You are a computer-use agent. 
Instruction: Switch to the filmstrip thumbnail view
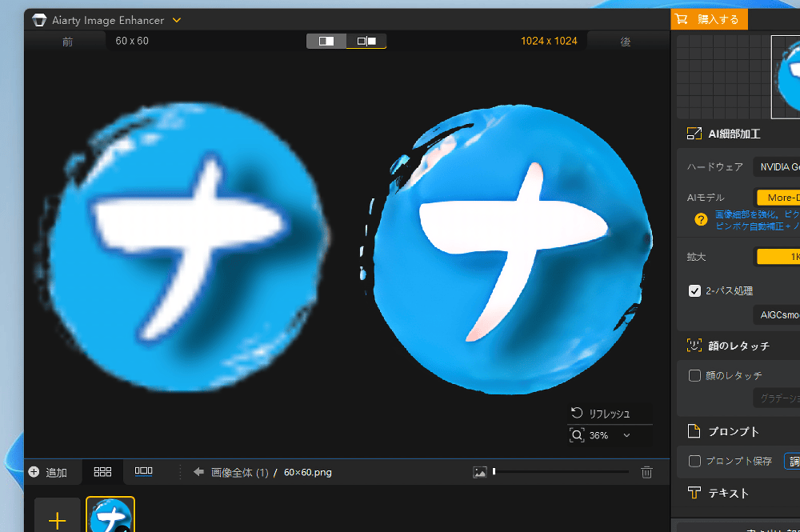(x=143, y=472)
